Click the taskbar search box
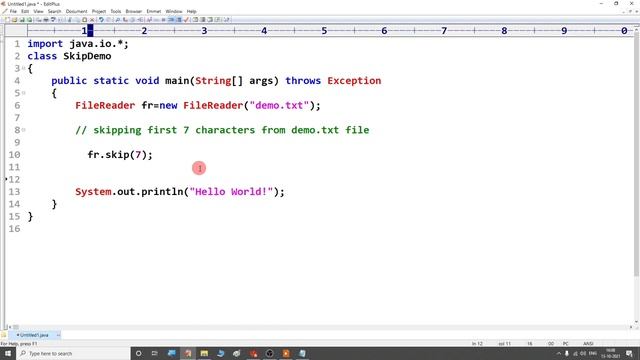 click(73, 353)
